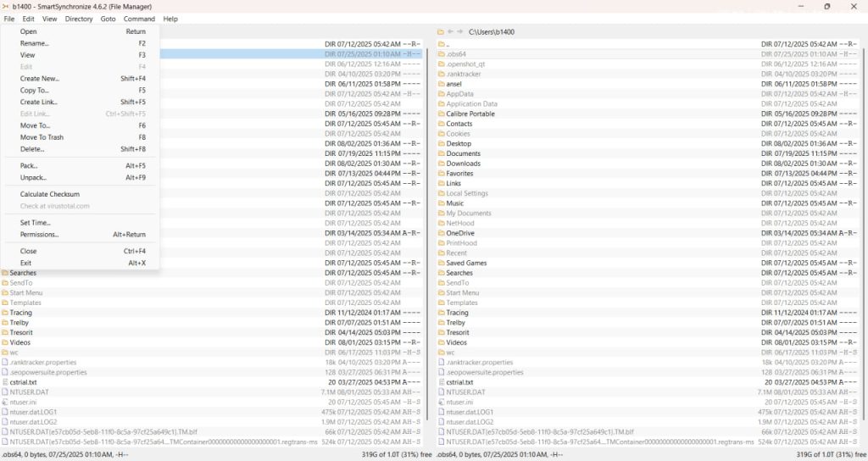Click the Calibre Portable folder icon
868x461 pixels.
pyautogui.click(x=441, y=114)
